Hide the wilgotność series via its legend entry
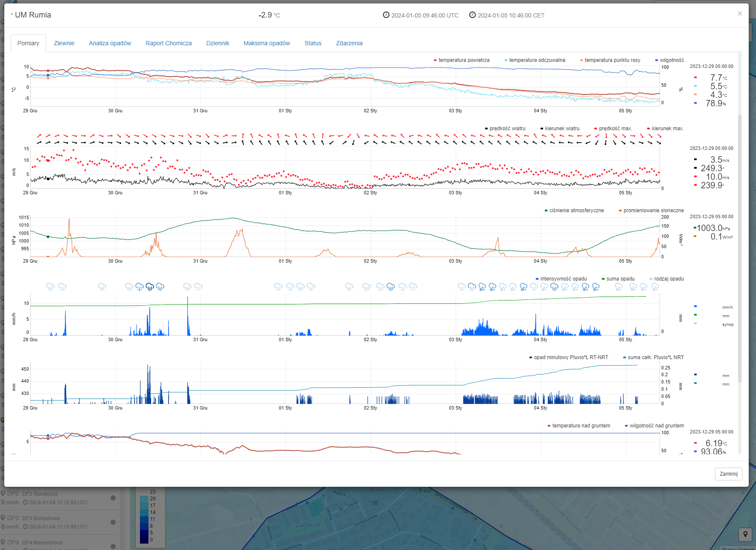 [x=671, y=60]
